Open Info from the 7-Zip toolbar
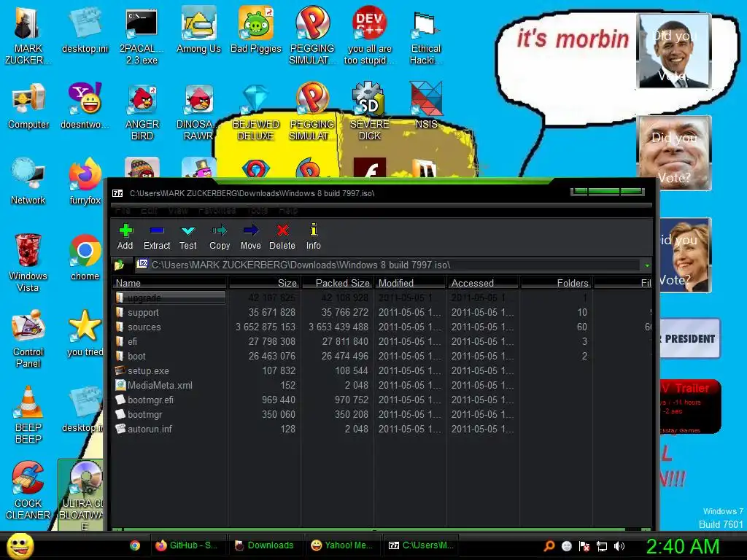This screenshot has height=560, width=747. point(314,237)
